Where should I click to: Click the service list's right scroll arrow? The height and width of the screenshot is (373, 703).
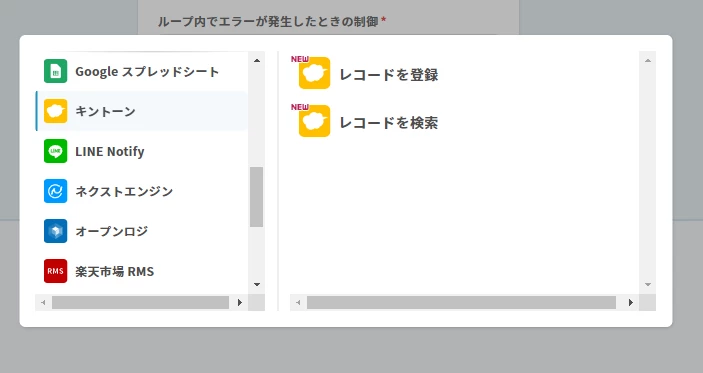click(x=240, y=303)
